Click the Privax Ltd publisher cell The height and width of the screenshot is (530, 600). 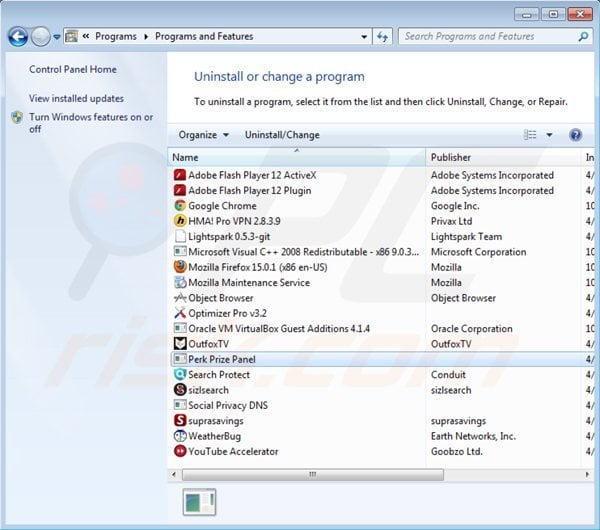pos(452,221)
